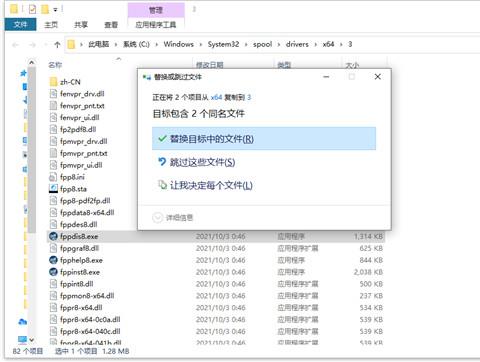Click the Properties quick access toolbar icon
The height and width of the screenshot is (362, 480).
tap(32, 9)
